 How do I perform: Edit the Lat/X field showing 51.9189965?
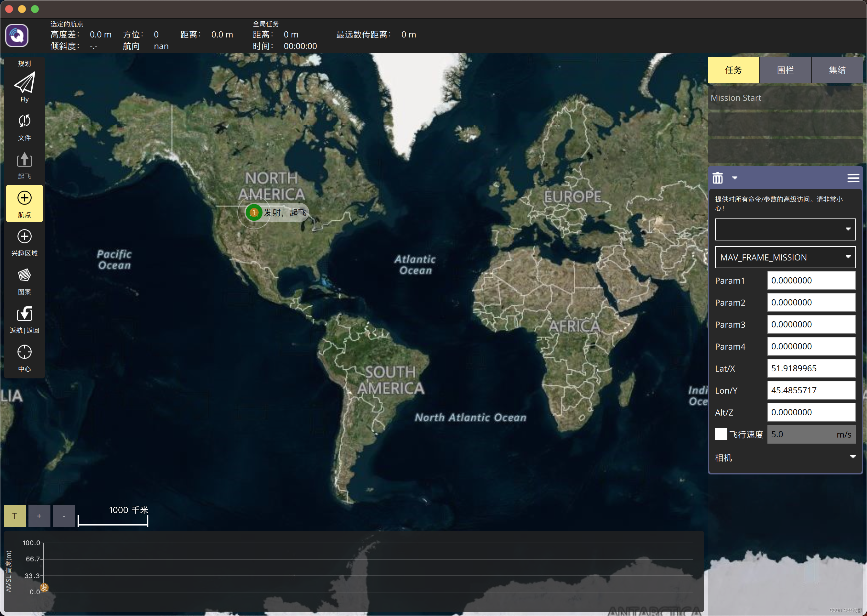(811, 368)
